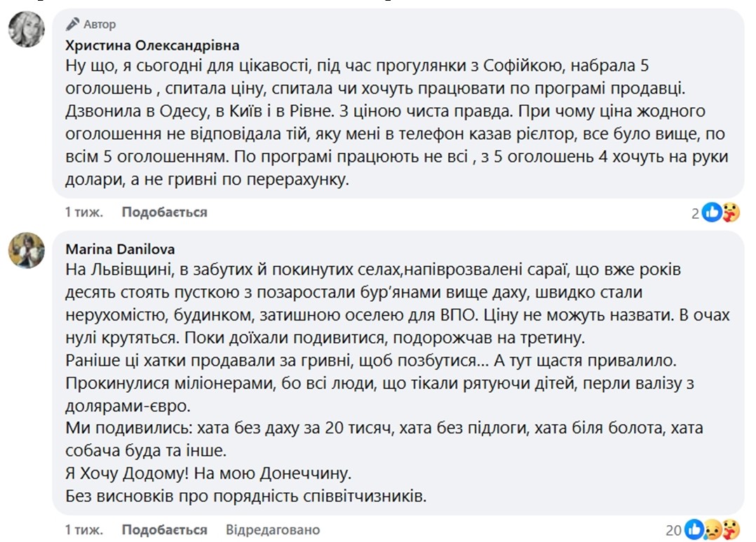Open reaction count 20 on Marina's comment

click(x=673, y=531)
